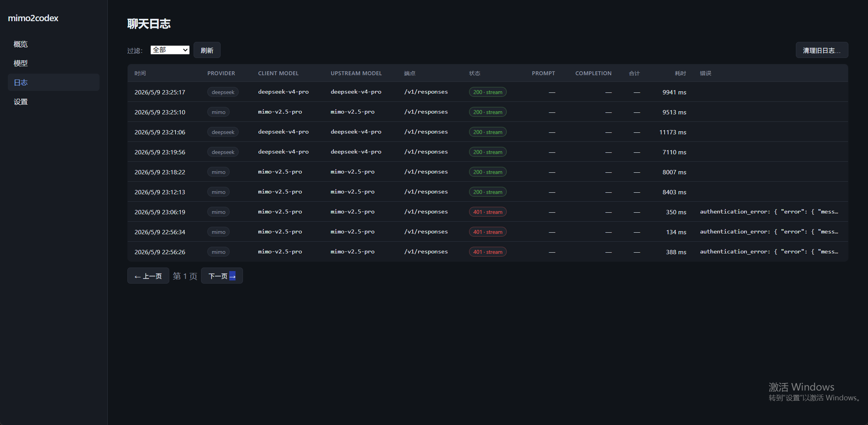868x425 pixels.
Task: Click the COMPLETION column header
Action: point(593,73)
